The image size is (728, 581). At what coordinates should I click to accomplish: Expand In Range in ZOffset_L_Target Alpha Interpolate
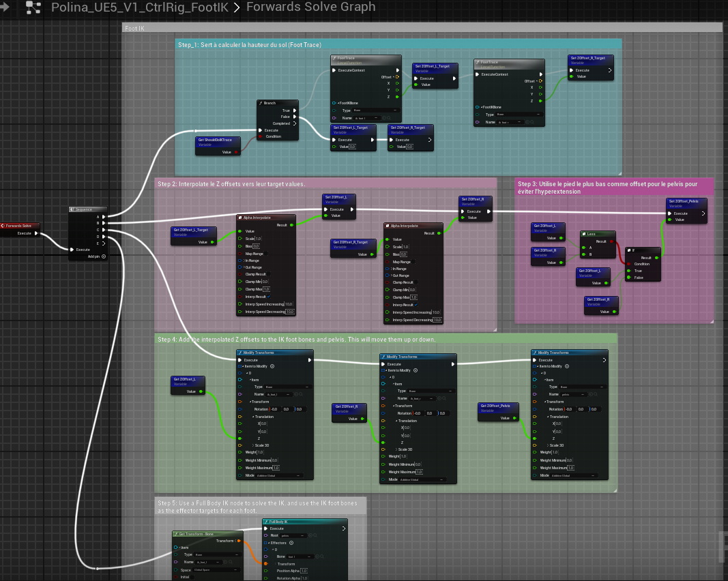pyautogui.click(x=244, y=260)
